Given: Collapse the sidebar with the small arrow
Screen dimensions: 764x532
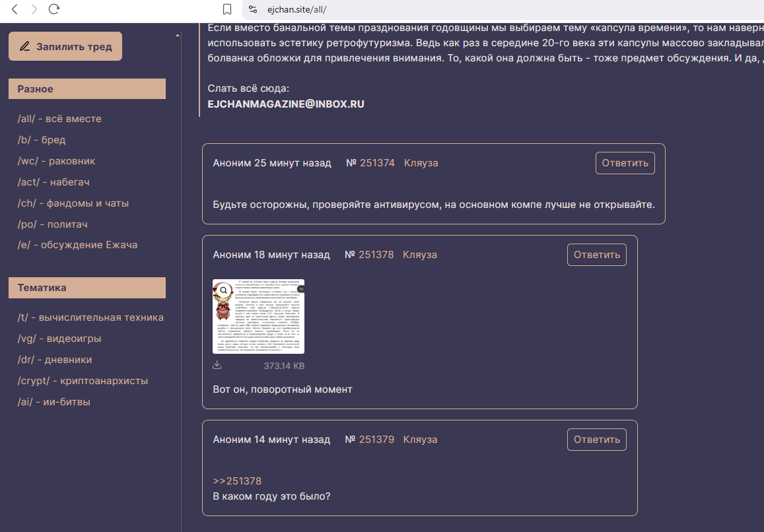Looking at the screenshot, I should point(178,35).
